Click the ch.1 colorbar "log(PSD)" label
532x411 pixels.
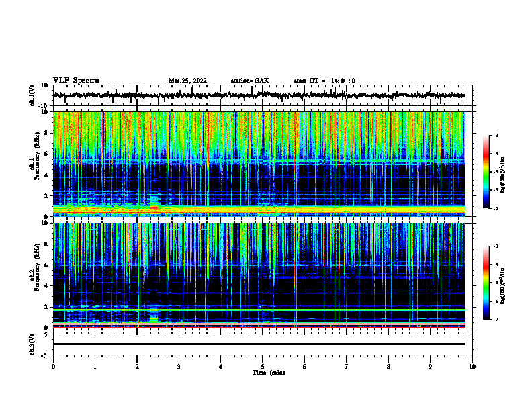tap(503, 175)
